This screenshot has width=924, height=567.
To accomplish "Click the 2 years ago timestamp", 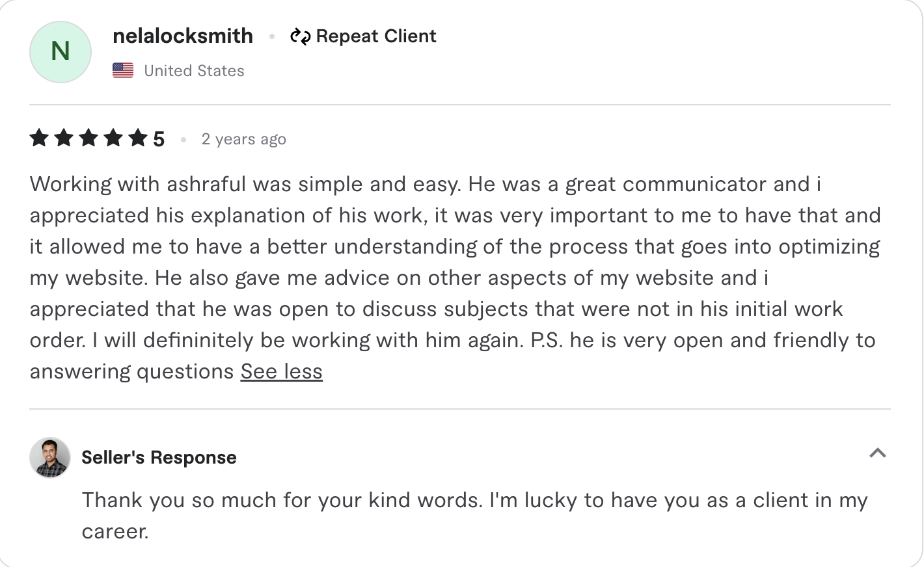I will point(244,138).
